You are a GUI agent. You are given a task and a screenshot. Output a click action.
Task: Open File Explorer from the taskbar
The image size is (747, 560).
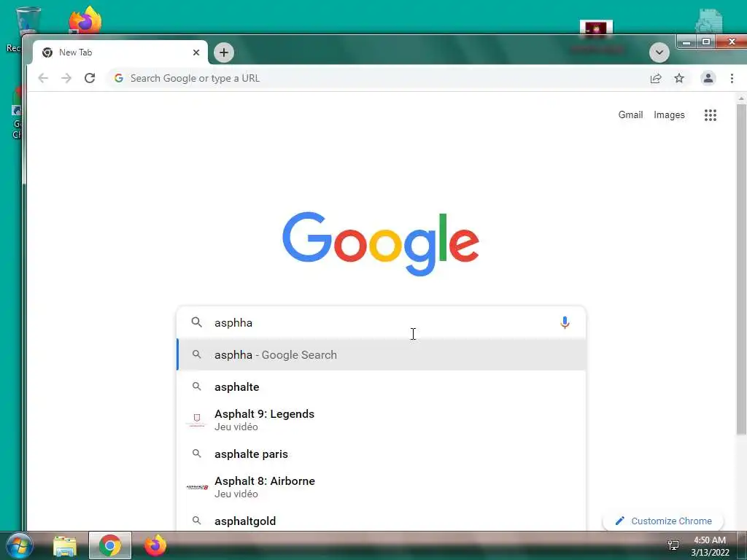point(65,545)
